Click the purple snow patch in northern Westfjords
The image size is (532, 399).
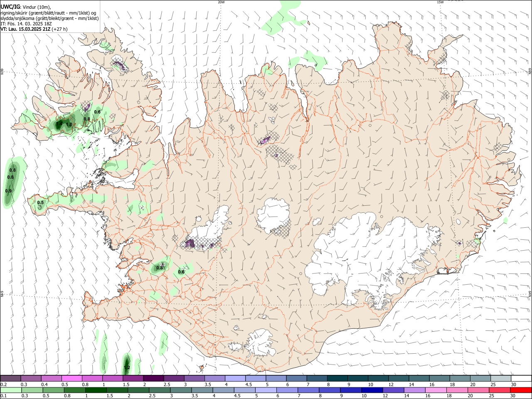120,65
